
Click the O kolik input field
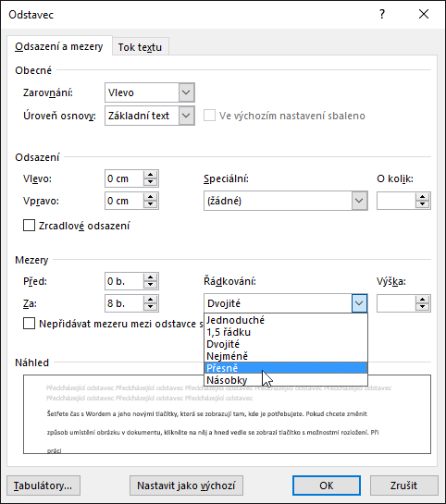click(396, 201)
